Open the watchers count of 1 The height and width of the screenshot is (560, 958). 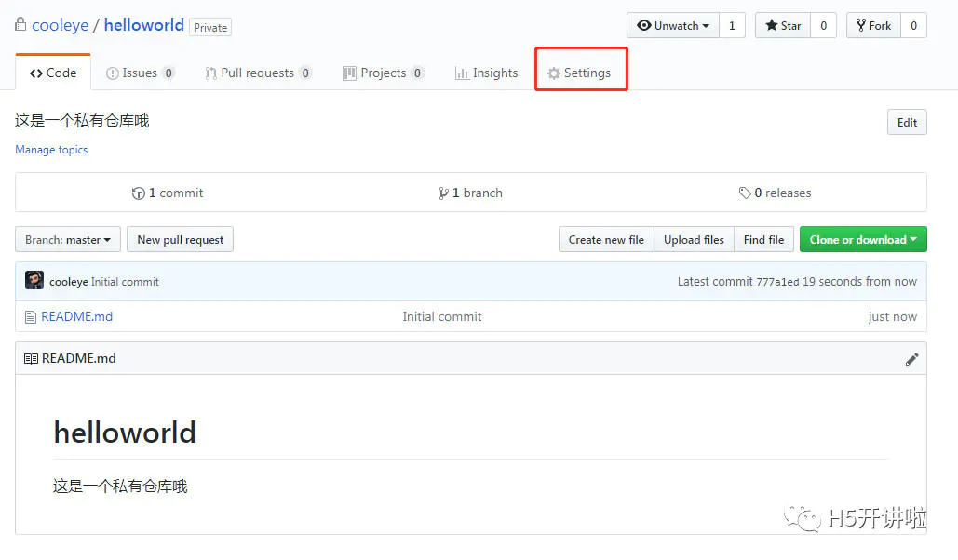(x=732, y=26)
